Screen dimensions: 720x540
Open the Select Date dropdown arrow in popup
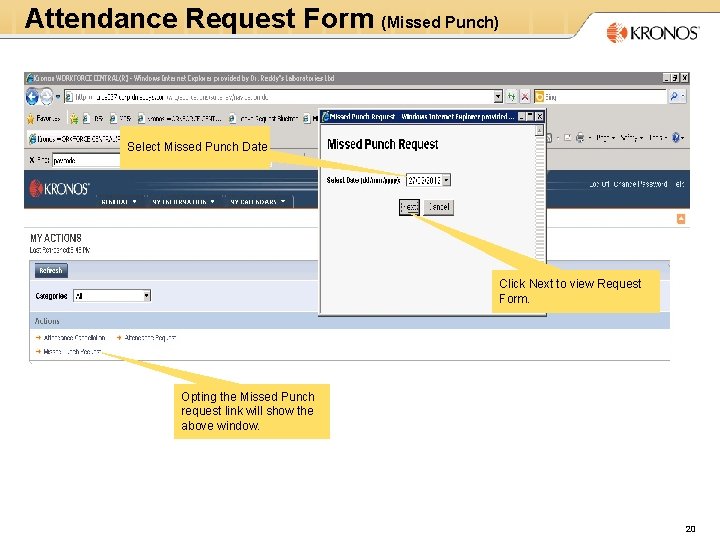tap(446, 180)
